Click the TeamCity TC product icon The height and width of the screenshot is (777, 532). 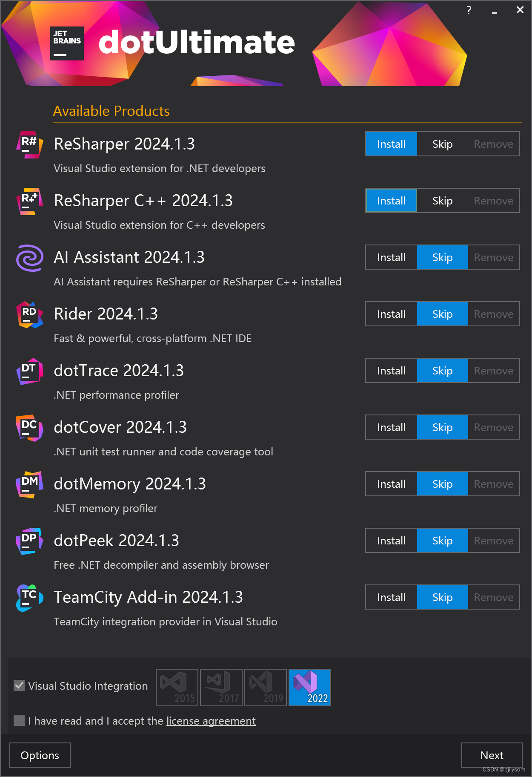coord(30,598)
